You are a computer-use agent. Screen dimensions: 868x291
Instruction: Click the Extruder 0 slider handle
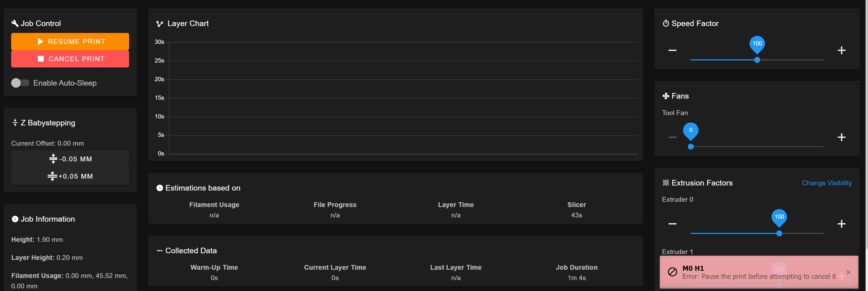click(x=779, y=233)
